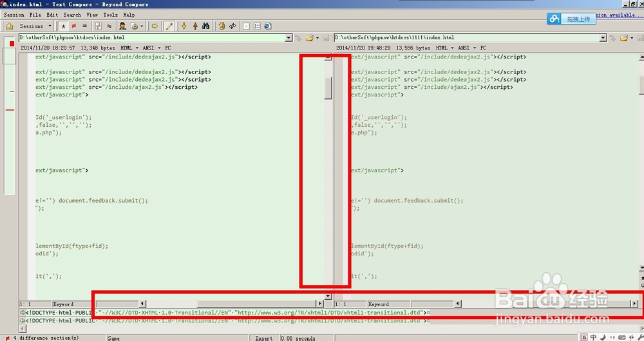Open the Edit menu
The width and height of the screenshot is (644, 341).
52,15
